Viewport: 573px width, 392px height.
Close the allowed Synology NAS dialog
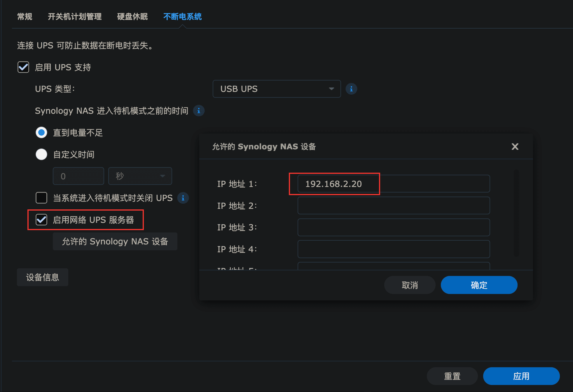[515, 146]
